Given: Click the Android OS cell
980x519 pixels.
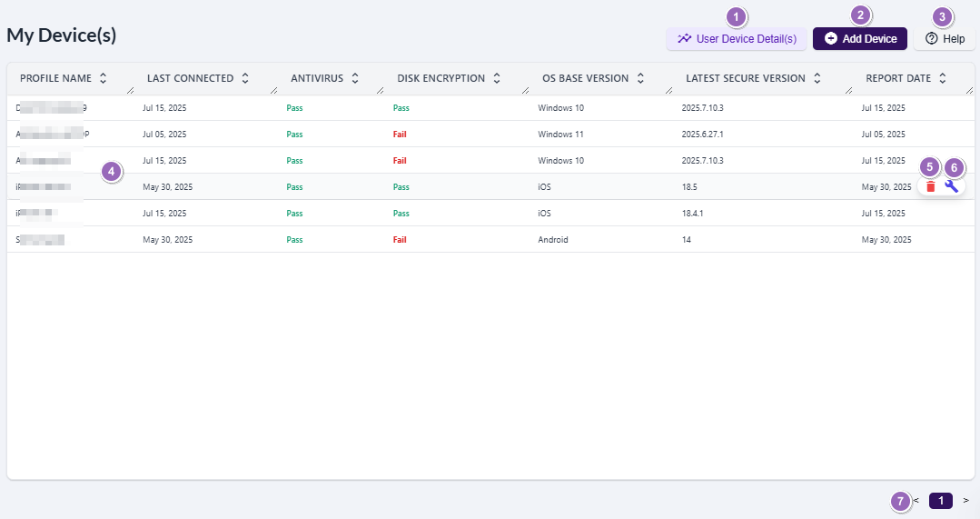Looking at the screenshot, I should (553, 239).
